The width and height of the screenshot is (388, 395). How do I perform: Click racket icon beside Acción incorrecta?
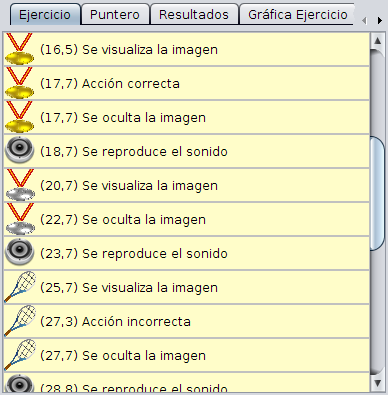(x=20, y=321)
